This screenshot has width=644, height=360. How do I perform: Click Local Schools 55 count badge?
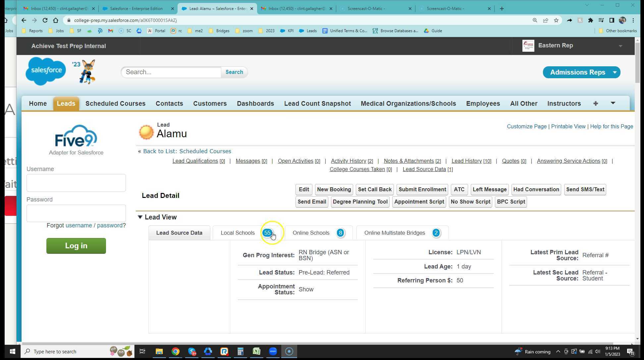click(x=267, y=233)
